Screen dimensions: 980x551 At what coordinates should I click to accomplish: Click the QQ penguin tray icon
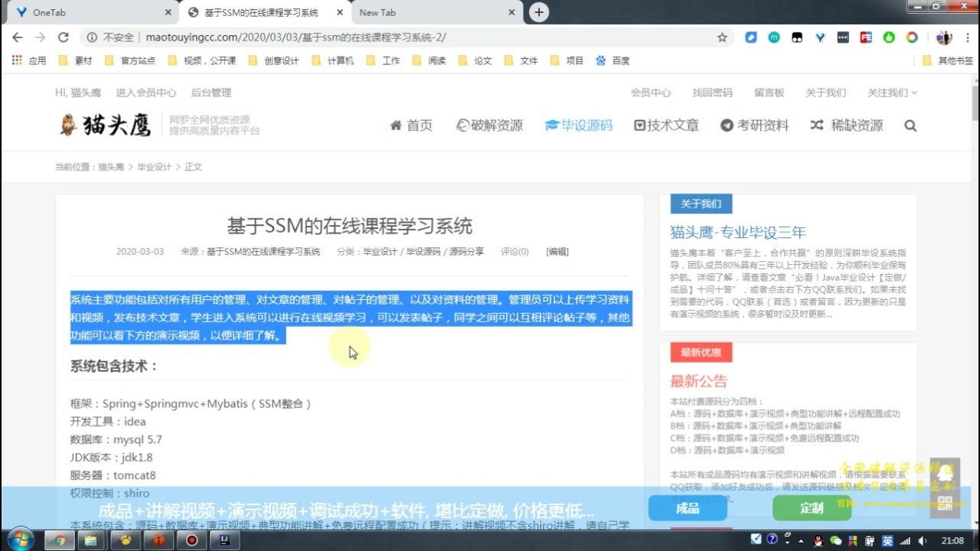point(818,540)
